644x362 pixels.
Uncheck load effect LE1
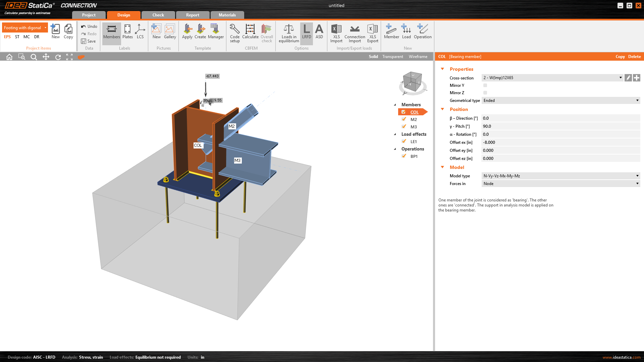click(x=404, y=141)
